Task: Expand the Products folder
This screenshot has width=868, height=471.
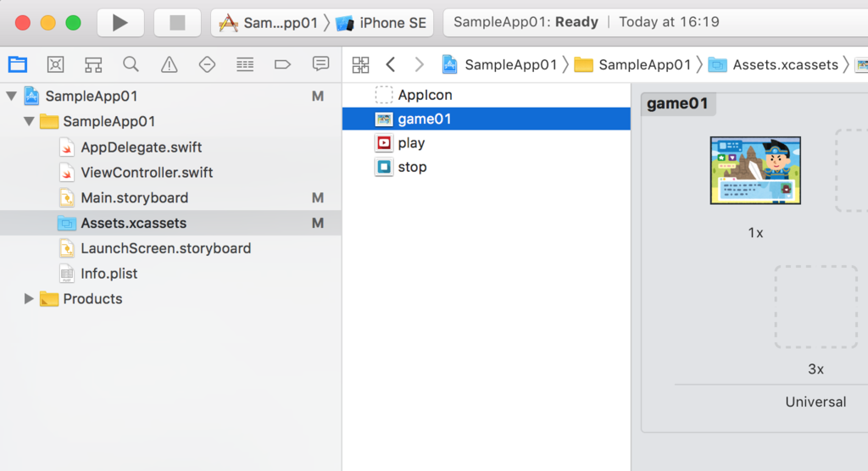Action: point(29,299)
